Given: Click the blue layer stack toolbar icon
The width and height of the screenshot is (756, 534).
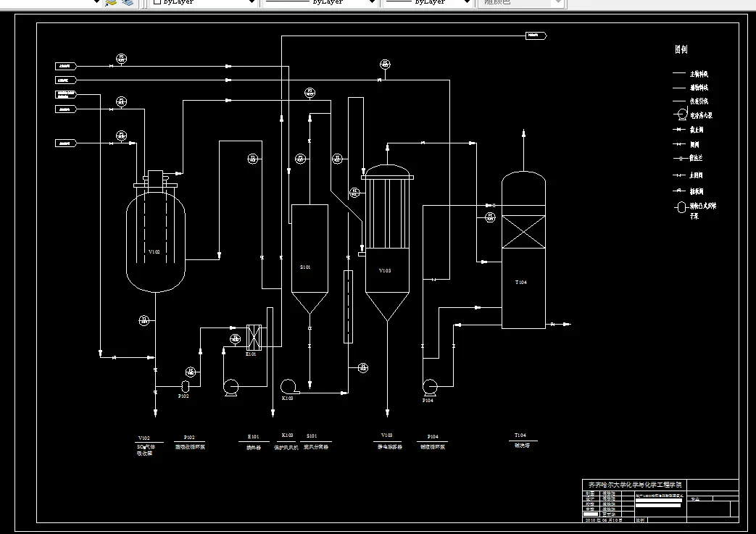Looking at the screenshot, I should click(x=128, y=2).
